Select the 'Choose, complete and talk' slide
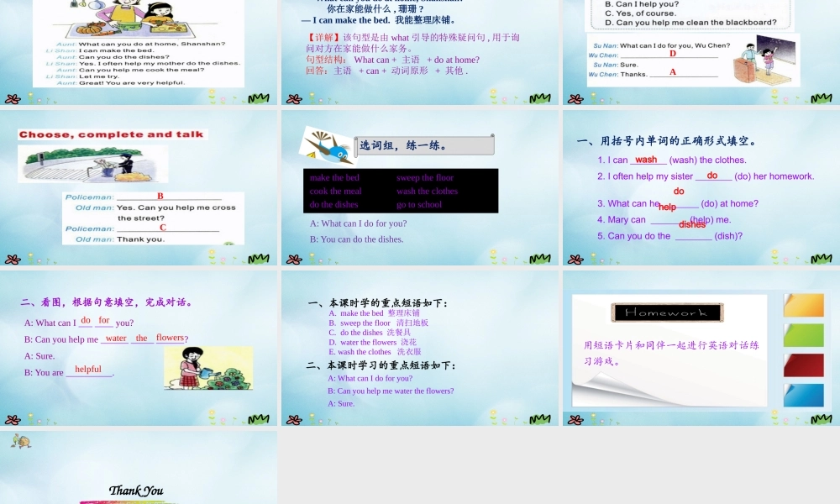840x504 pixels. 139,187
